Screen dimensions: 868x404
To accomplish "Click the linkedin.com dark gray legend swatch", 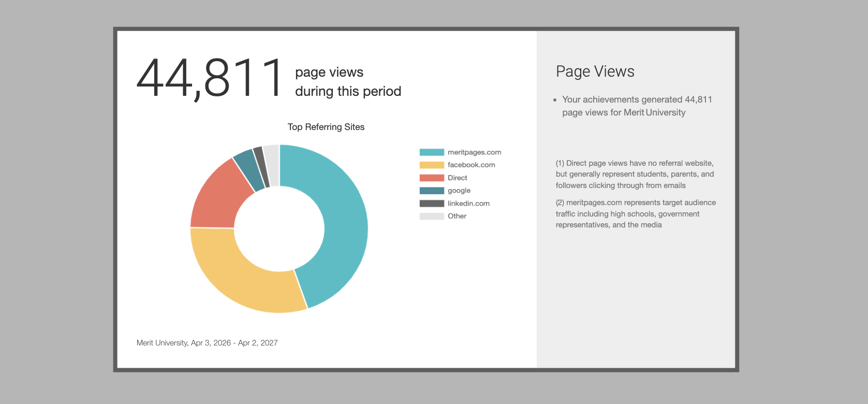I will (x=432, y=204).
